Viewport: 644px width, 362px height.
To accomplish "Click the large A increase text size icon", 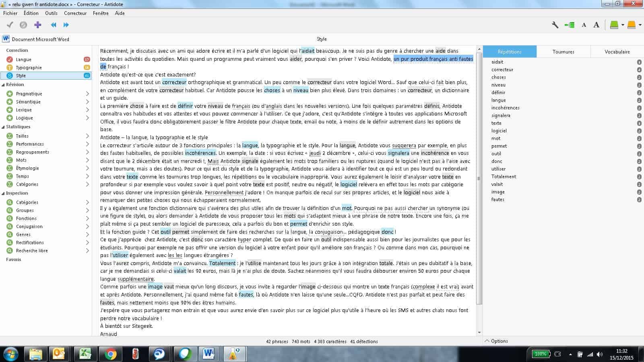I will (x=597, y=25).
